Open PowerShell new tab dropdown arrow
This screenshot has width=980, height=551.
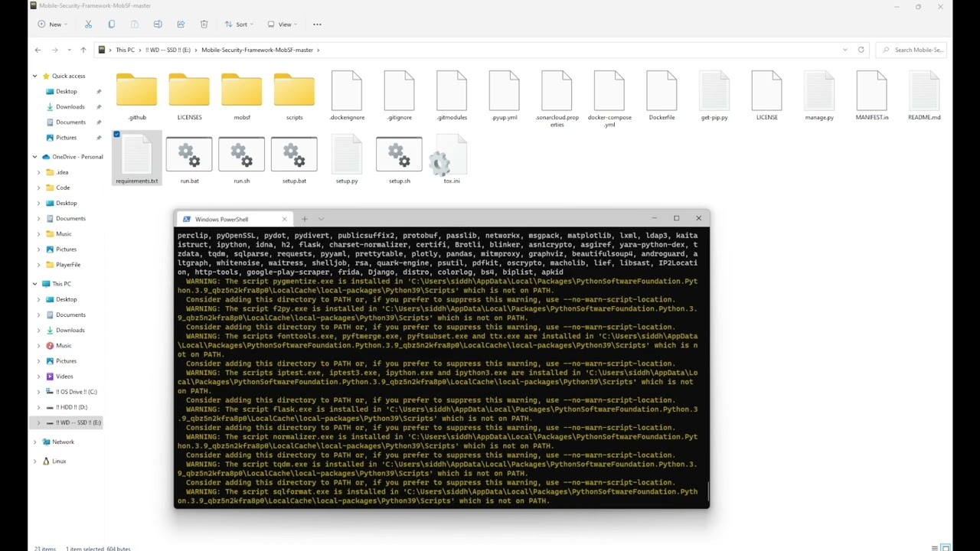click(321, 220)
